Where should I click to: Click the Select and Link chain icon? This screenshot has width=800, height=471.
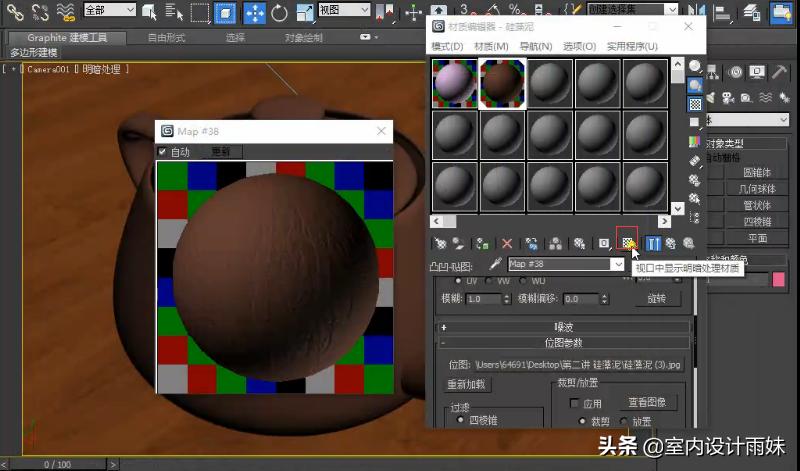pos(13,13)
